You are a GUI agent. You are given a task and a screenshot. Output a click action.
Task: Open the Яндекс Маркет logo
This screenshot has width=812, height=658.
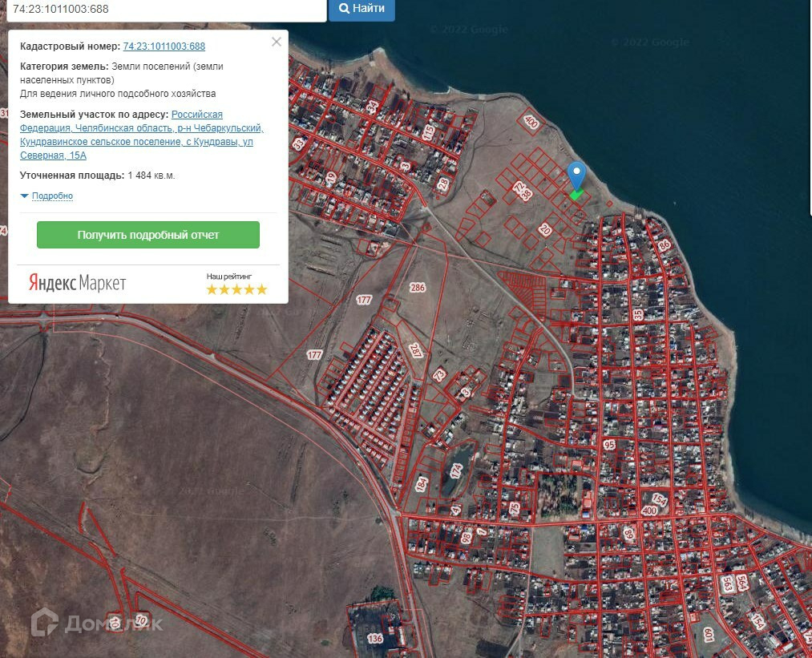click(78, 283)
